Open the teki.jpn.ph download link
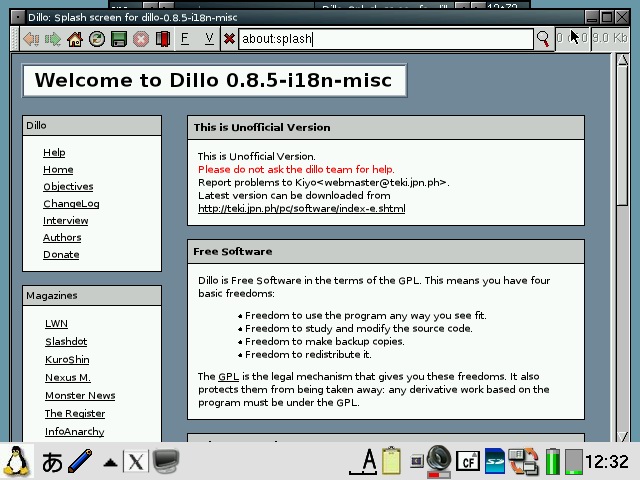 pos(301,208)
